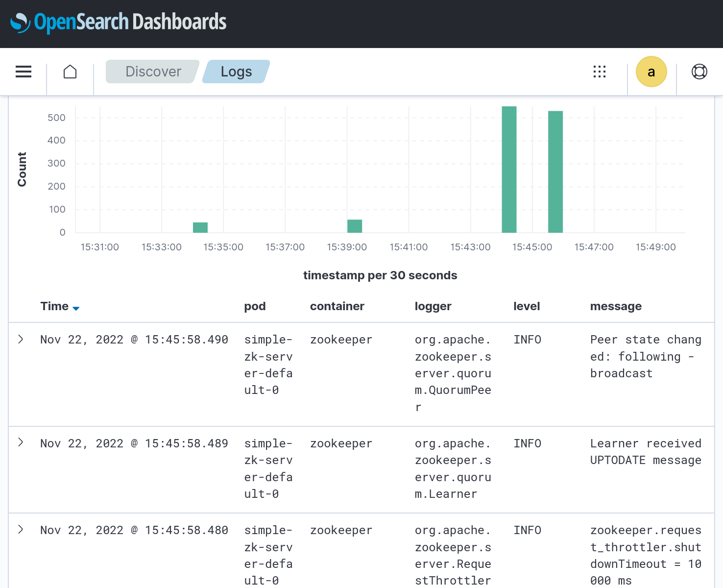Viewport: 723px width, 588px height.
Task: Open the hamburger navigation menu
Action: 24,72
